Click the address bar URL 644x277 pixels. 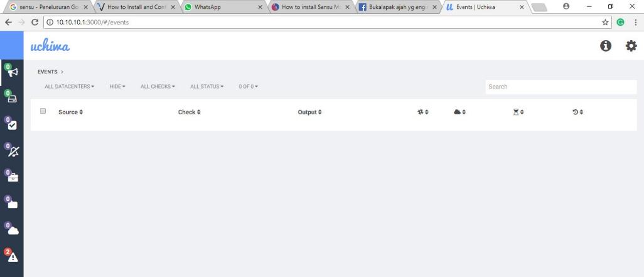tap(92, 22)
